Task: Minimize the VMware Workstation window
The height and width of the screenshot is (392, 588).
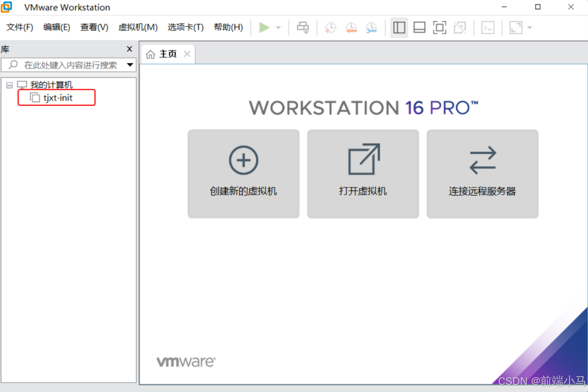Action: pos(504,7)
